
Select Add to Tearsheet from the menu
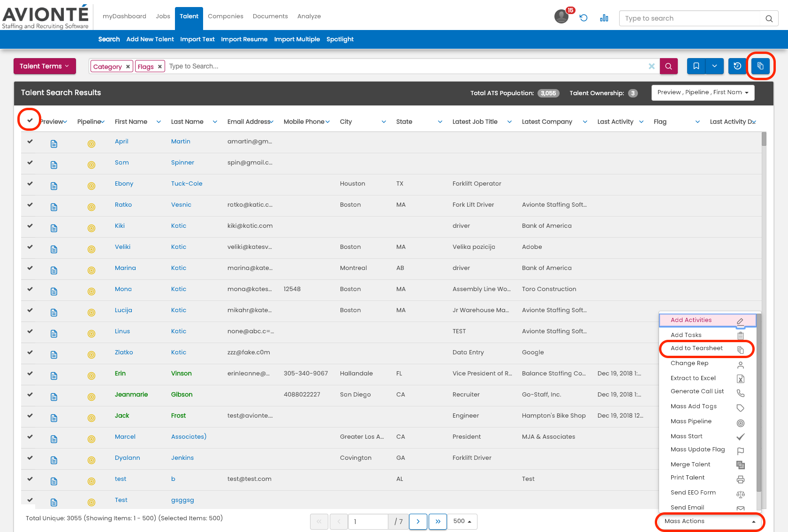tap(697, 348)
